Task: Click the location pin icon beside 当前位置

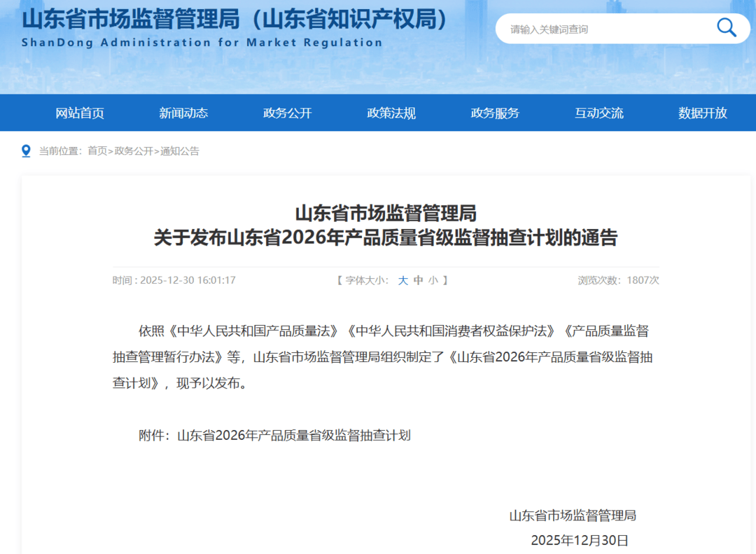Action: 27,150
